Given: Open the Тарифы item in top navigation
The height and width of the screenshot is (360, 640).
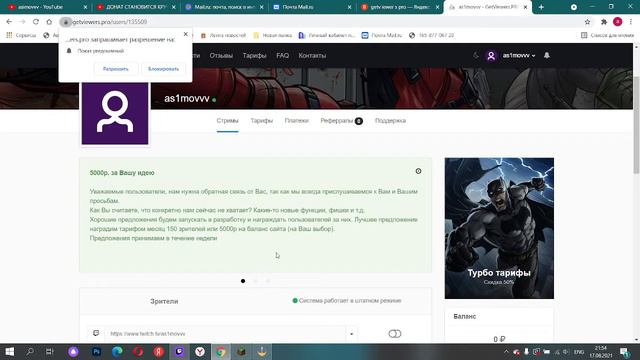Looking at the screenshot, I should pos(254,56).
